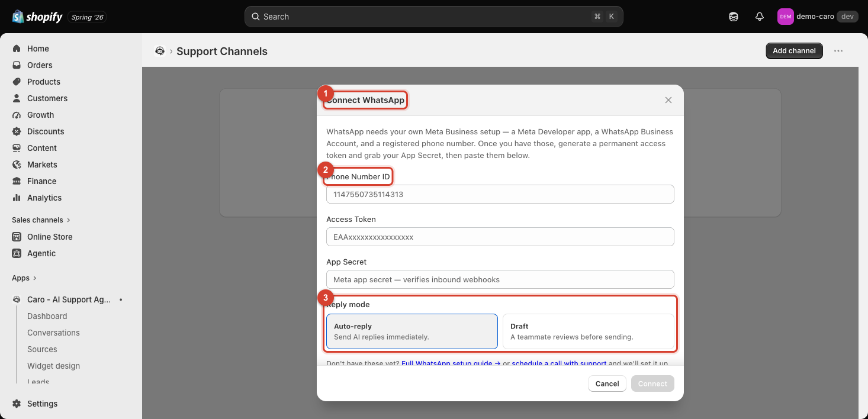The height and width of the screenshot is (419, 868).
Task: Click the Online Store icon
Action: 17,237
